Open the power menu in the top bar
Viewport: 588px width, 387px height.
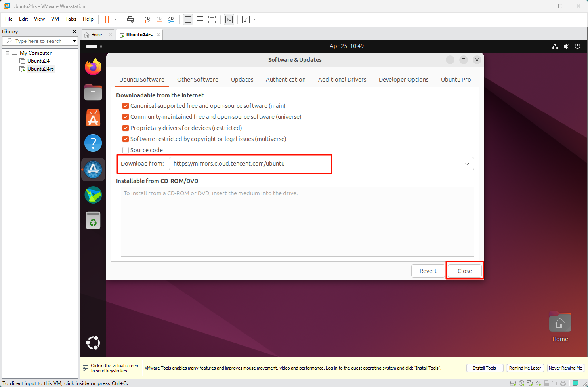(x=577, y=46)
